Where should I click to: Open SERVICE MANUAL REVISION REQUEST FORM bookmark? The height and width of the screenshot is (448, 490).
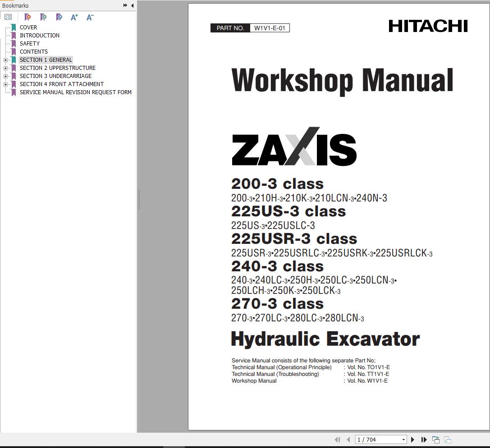click(76, 92)
